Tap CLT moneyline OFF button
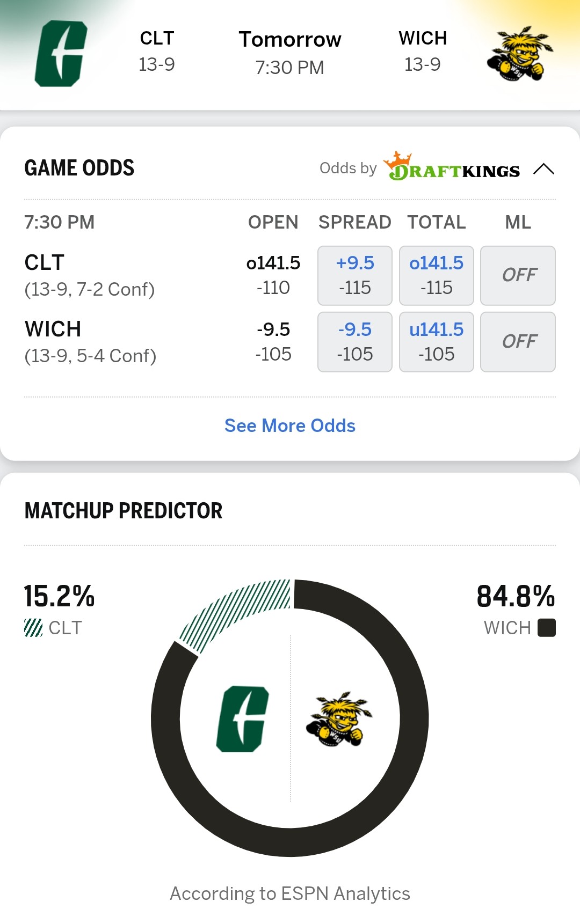580x924 pixels. pos(518,275)
